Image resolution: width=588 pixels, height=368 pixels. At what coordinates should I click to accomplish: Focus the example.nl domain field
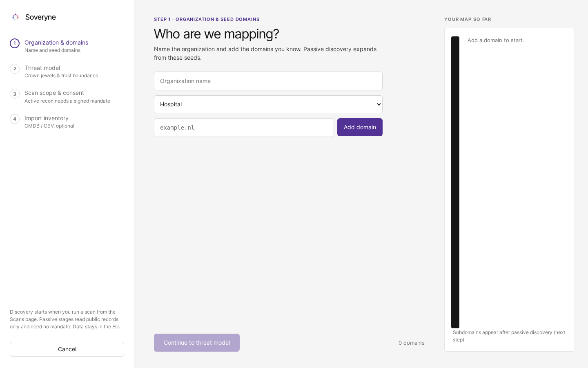(x=244, y=128)
